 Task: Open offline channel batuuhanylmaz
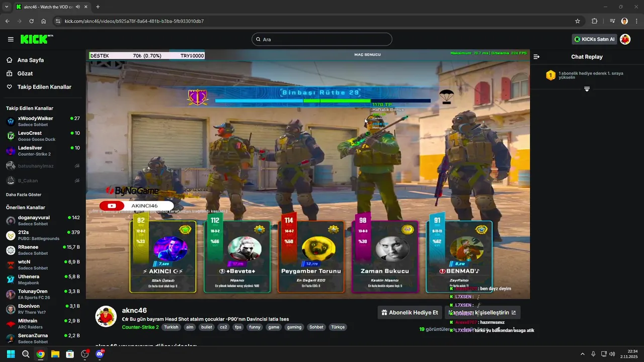pyautogui.click(x=43, y=165)
